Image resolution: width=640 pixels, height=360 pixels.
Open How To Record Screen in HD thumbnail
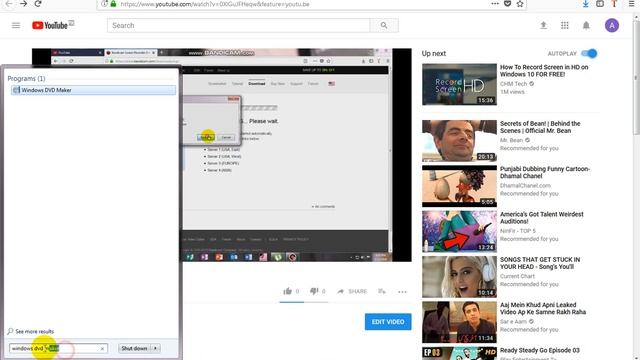(459, 84)
